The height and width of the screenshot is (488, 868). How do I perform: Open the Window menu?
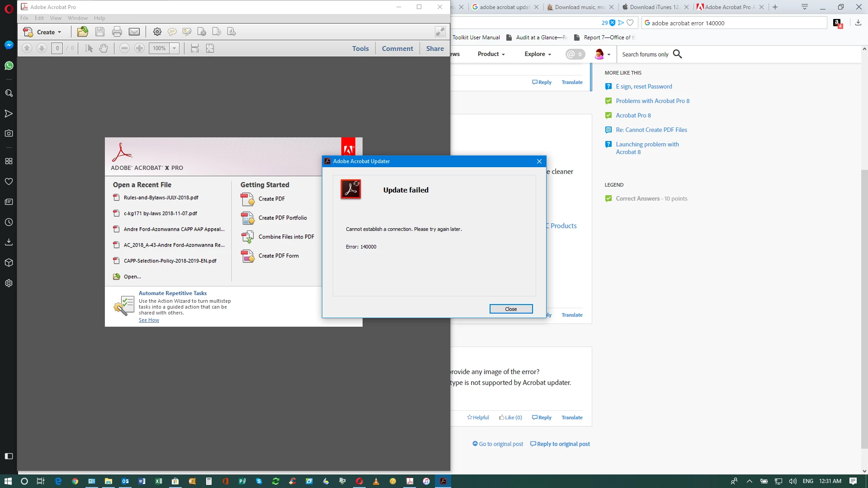pyautogui.click(x=77, y=18)
